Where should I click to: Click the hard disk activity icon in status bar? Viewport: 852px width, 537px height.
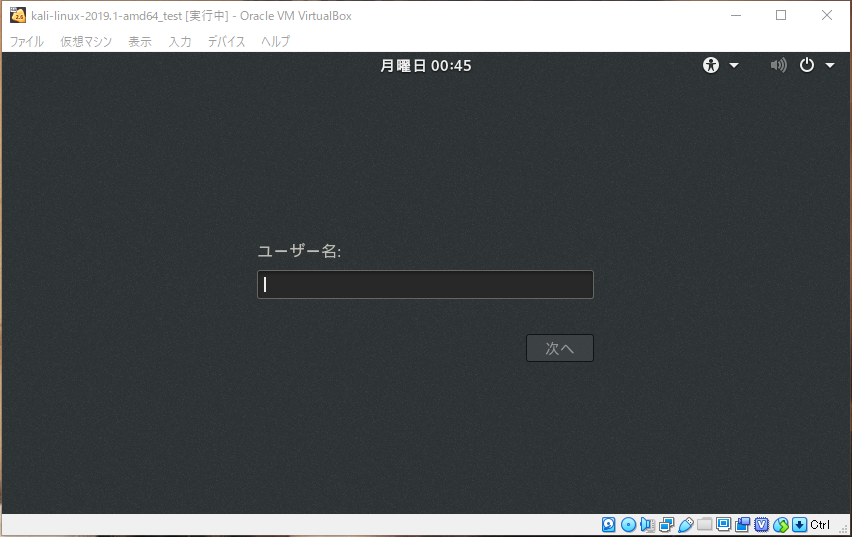point(609,524)
